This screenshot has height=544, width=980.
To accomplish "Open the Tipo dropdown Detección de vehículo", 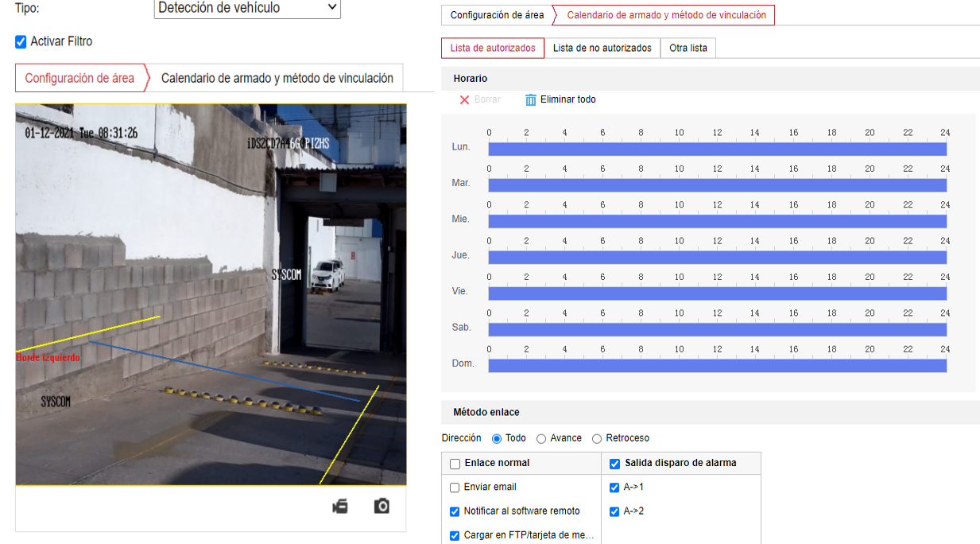I will coord(247,9).
